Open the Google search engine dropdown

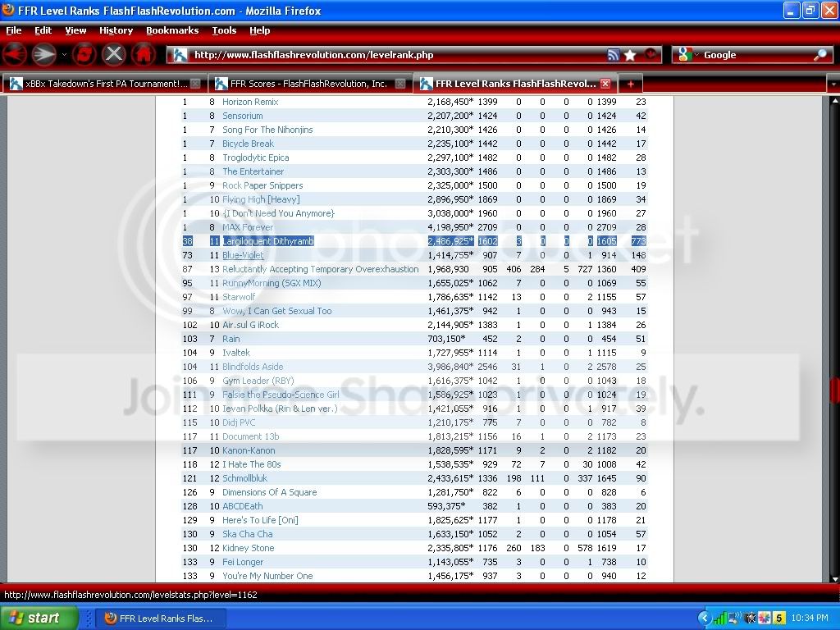pos(687,55)
